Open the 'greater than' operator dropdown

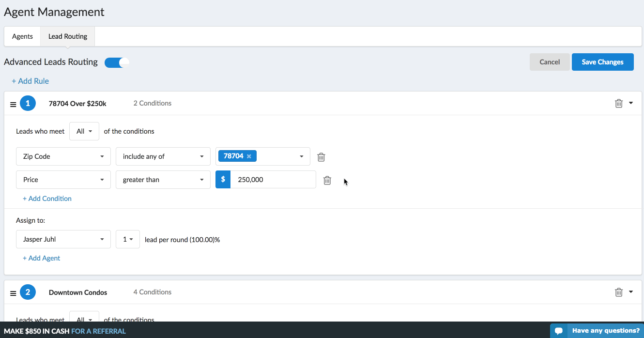point(163,180)
